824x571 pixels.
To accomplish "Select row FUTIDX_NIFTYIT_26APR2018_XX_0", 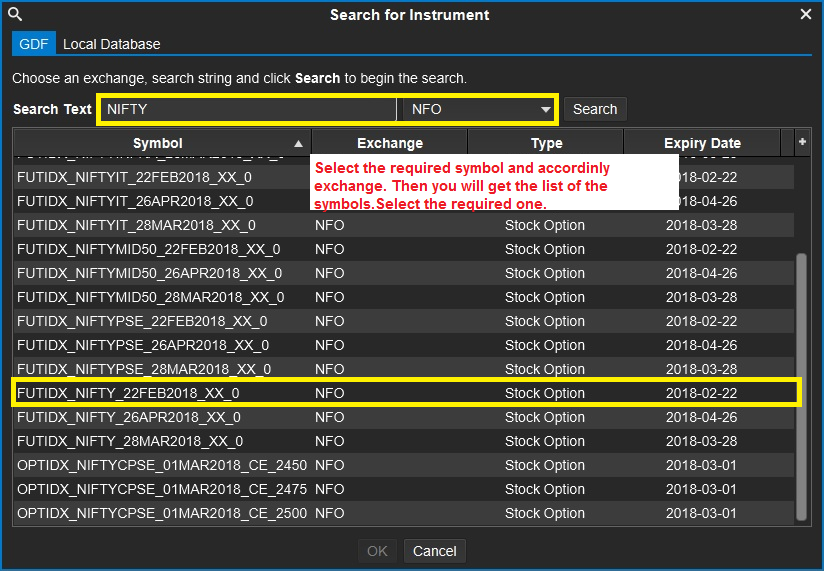I will tap(404, 201).
